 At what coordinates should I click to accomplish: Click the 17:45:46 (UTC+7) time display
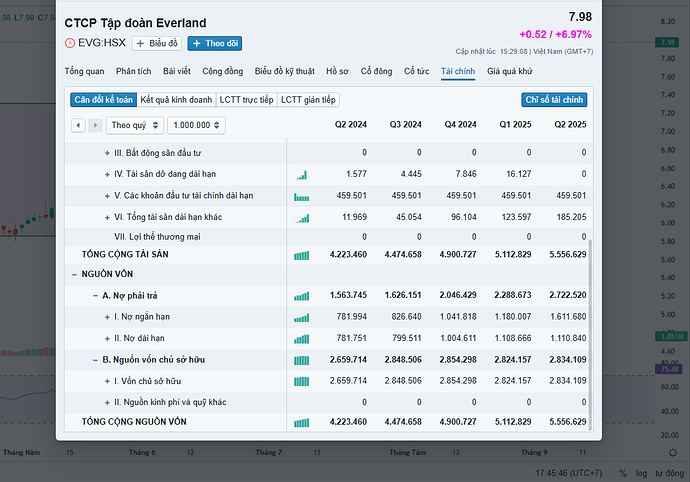point(569,473)
